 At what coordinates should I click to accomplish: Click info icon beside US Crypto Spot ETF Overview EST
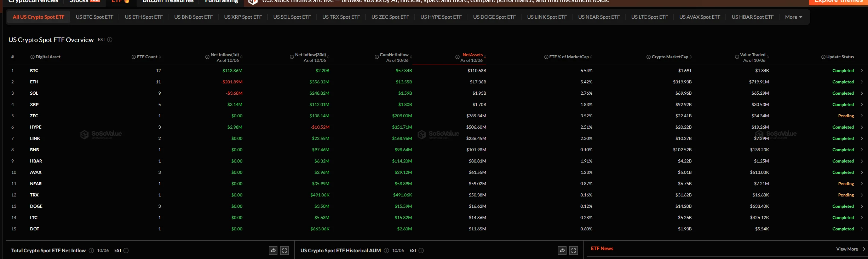pos(110,40)
